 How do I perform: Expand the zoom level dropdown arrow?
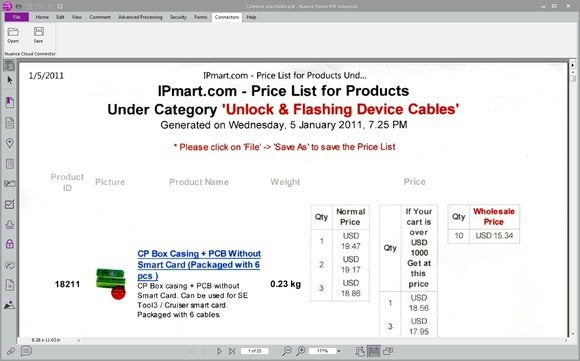click(339, 351)
